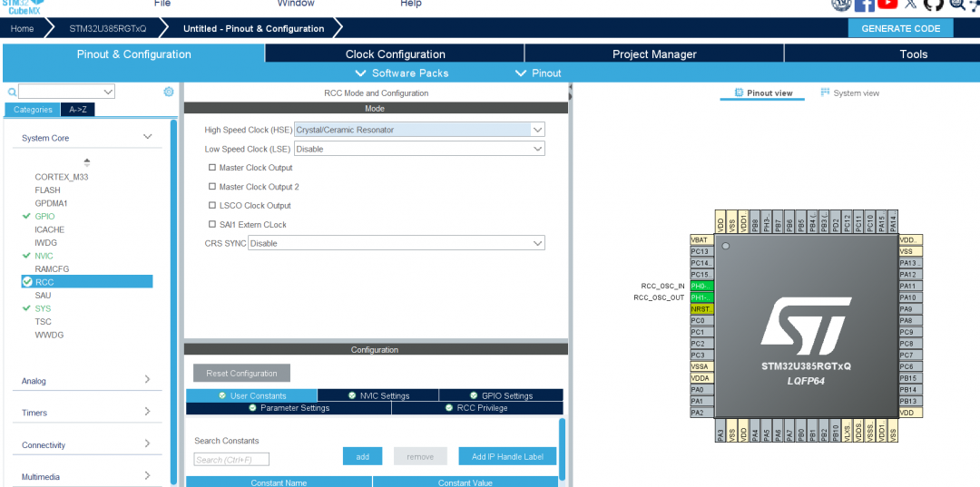The image size is (980, 487).
Task: Switch to Clock Configuration tab
Action: [x=395, y=54]
